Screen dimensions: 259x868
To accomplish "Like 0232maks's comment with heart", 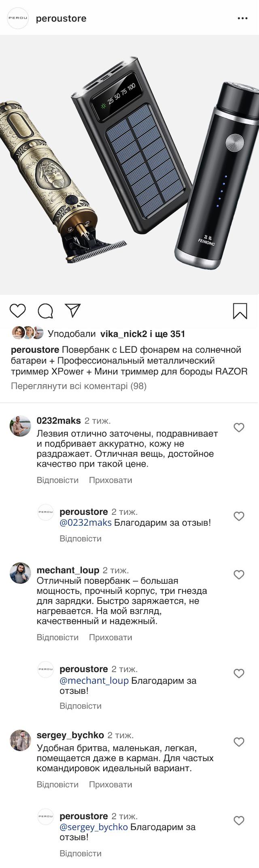I will 239,427.
